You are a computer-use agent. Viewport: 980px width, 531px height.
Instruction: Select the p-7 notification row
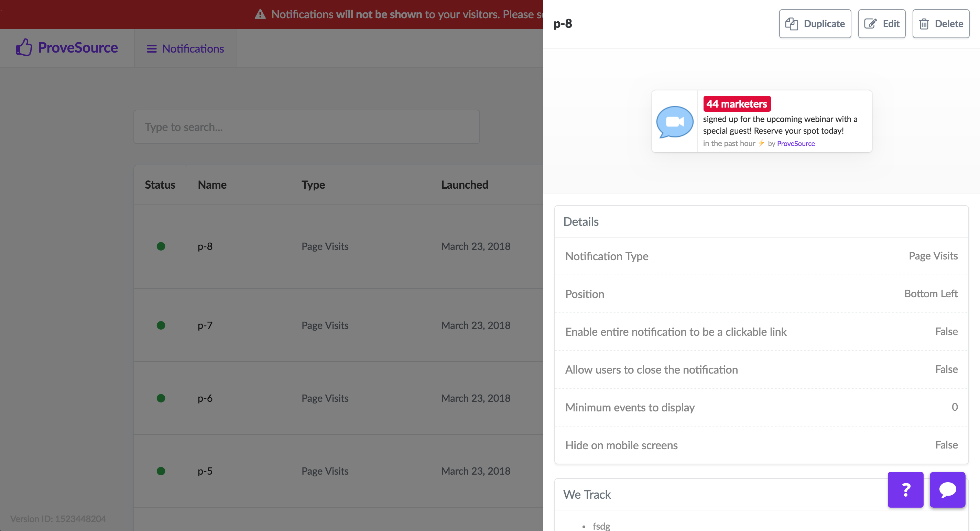[325, 325]
